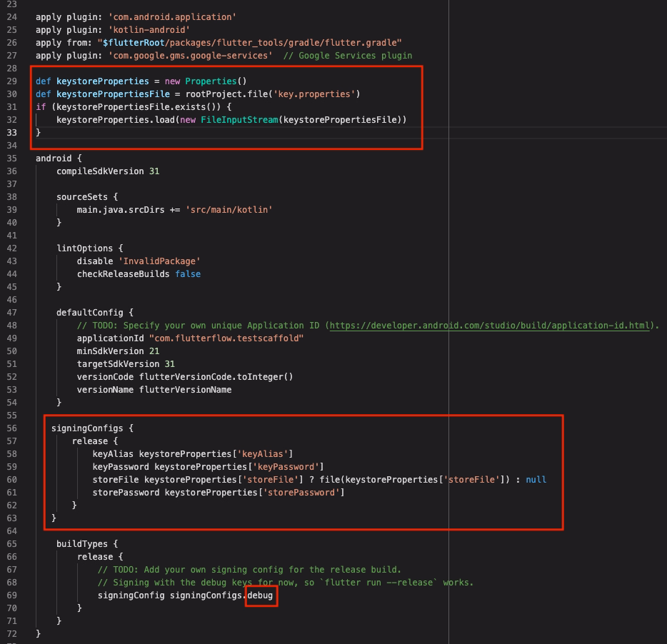667x644 pixels.
Task: Click 'Signing with the debug keys' comment line 68
Action: click(286, 583)
